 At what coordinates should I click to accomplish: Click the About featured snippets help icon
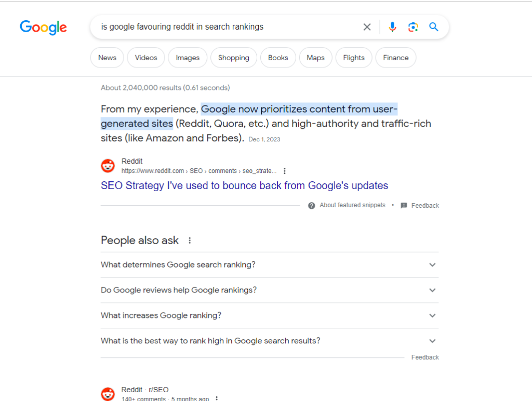click(x=312, y=206)
